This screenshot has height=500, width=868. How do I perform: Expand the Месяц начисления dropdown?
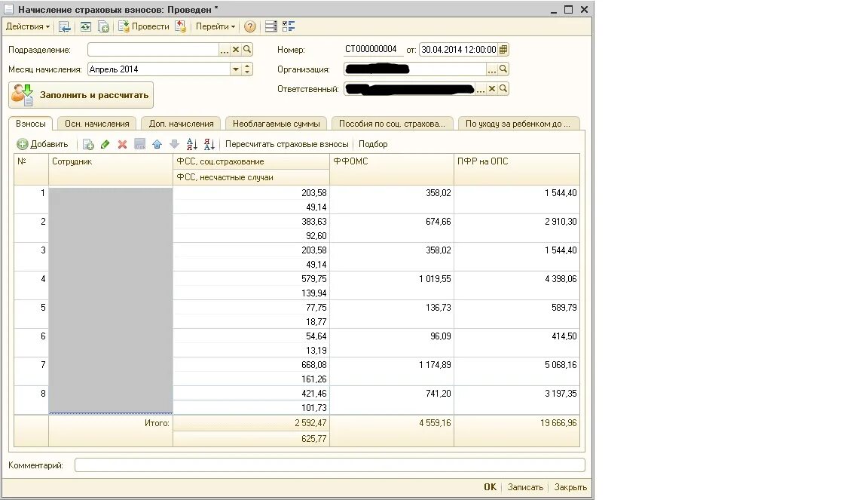tap(236, 69)
